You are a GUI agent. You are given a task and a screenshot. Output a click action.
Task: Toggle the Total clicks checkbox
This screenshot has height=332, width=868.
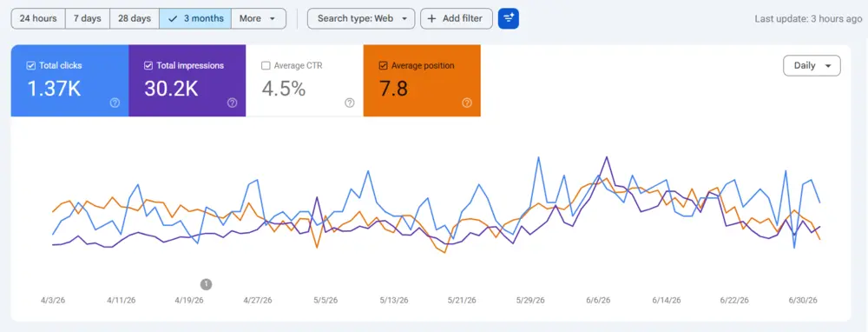coord(31,65)
